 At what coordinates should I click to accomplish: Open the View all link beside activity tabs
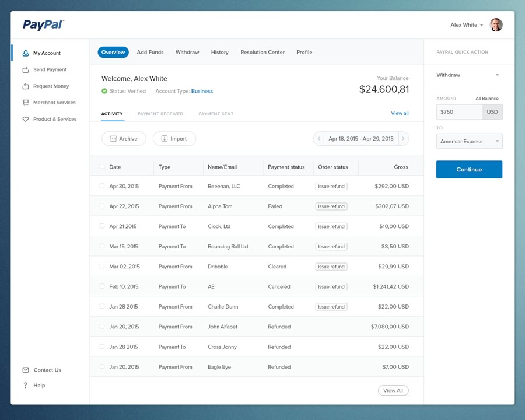[400, 113]
